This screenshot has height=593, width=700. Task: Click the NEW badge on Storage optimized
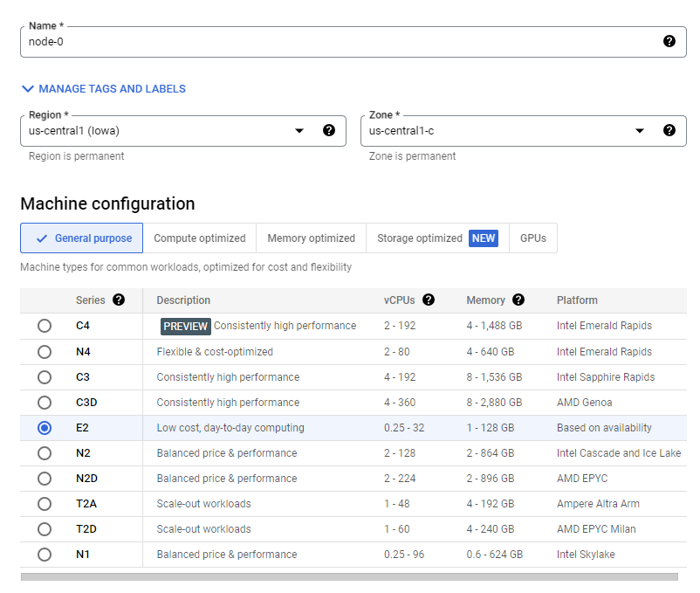click(x=483, y=238)
